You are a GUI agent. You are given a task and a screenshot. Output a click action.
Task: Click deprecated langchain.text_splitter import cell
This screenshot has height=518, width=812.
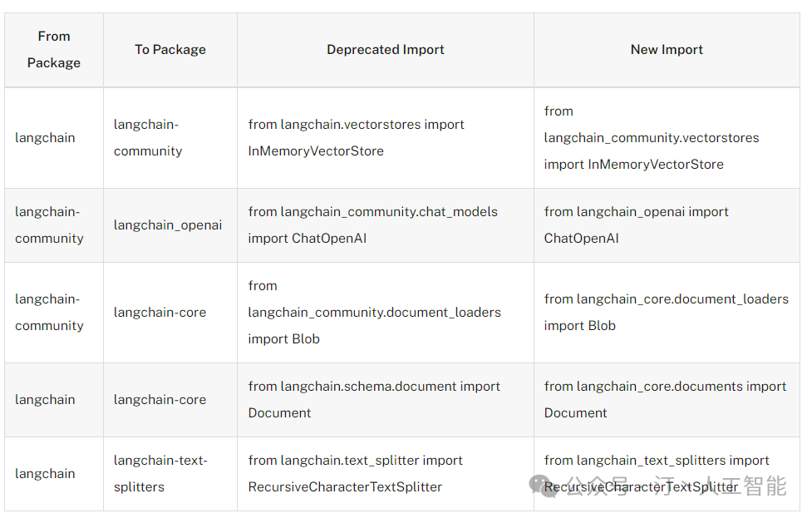(x=356, y=474)
